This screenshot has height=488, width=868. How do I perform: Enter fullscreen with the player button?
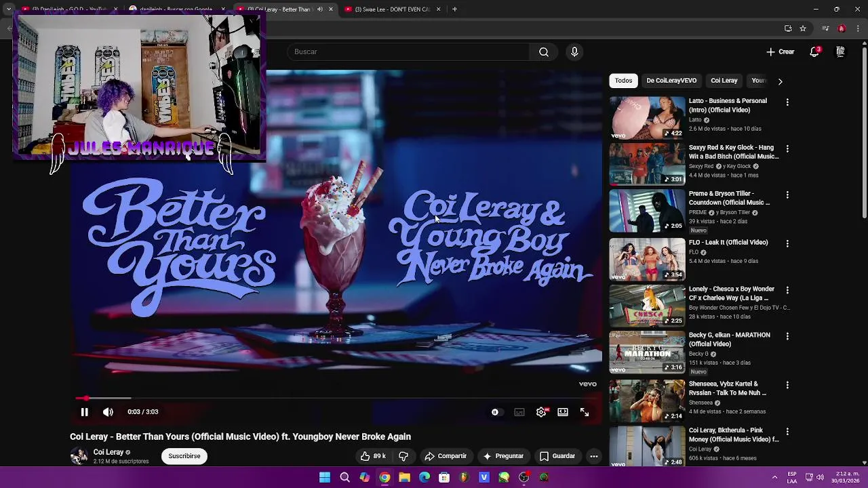(585, 412)
